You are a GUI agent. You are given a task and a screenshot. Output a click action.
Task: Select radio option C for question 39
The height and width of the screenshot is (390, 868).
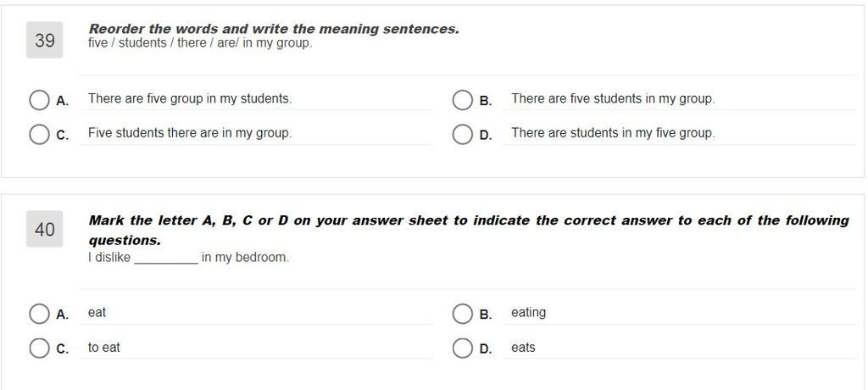39,135
